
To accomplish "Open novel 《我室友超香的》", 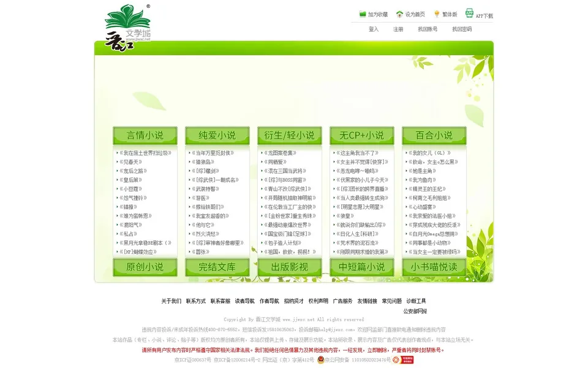I will point(210,216).
